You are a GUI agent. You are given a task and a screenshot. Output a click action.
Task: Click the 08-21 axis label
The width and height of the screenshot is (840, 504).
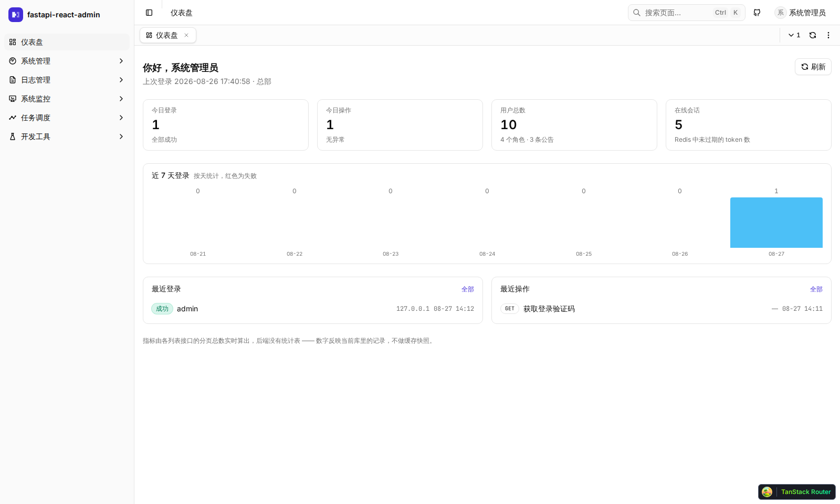point(198,254)
